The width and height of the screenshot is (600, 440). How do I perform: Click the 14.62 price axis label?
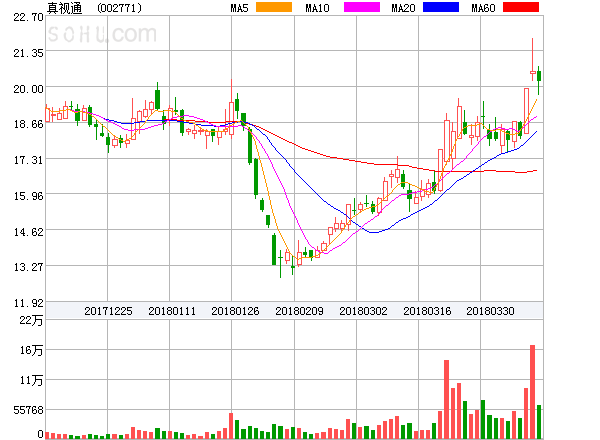tap(28, 232)
